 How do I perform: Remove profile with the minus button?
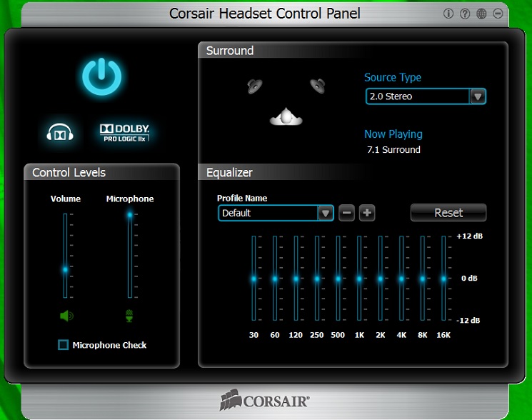(x=346, y=213)
